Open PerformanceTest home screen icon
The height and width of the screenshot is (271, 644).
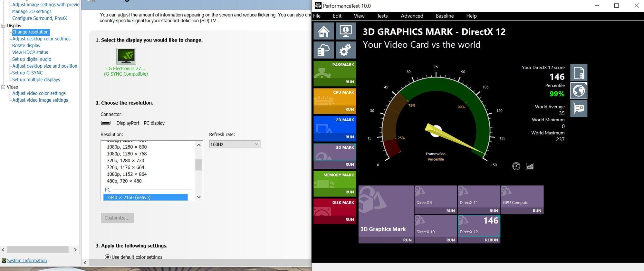[x=323, y=31]
